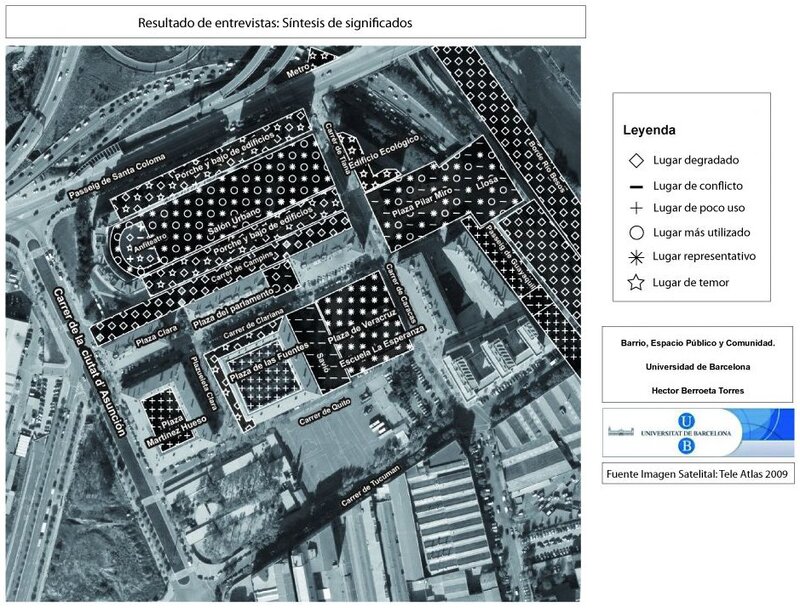Click the diamond symbol for Lugar degradado
The height and width of the screenshot is (608, 800).
click(x=635, y=161)
